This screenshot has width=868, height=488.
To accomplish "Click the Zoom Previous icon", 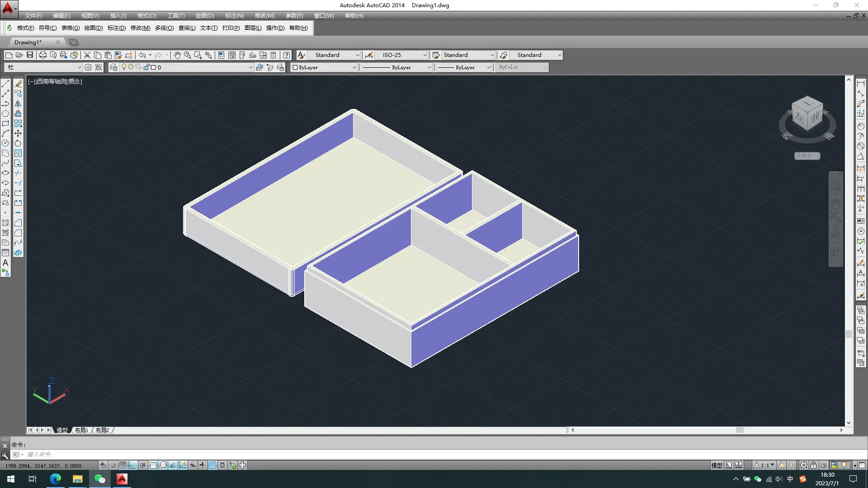I will 208,55.
